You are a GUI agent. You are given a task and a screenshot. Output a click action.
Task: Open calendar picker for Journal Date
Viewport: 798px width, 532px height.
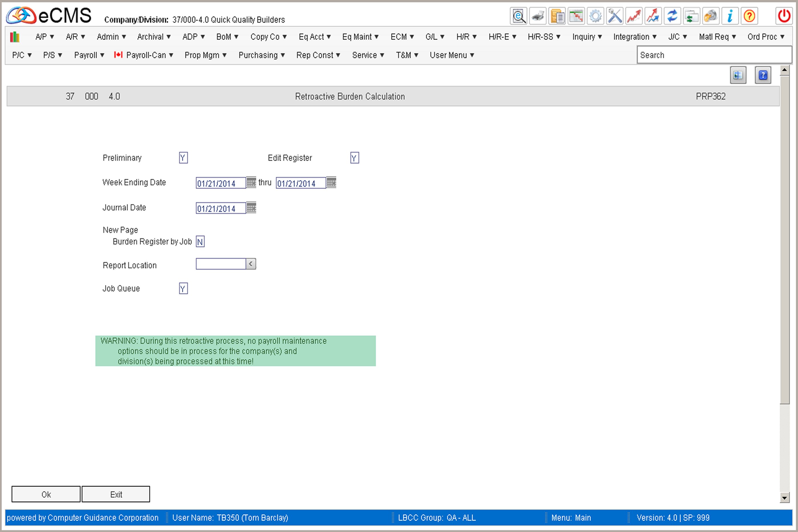[251, 208]
